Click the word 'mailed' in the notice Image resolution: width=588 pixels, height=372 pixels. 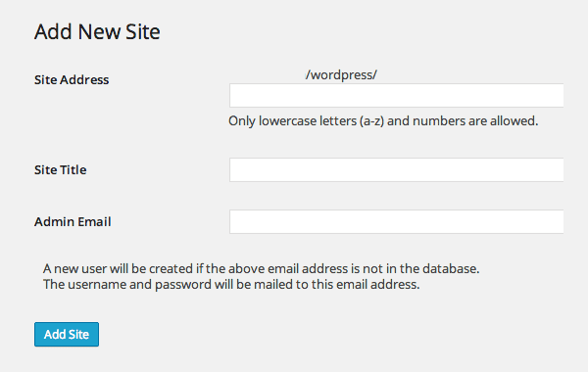coord(273,284)
